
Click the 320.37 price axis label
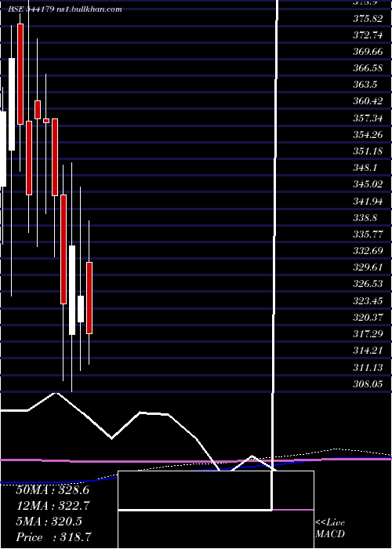368,318
